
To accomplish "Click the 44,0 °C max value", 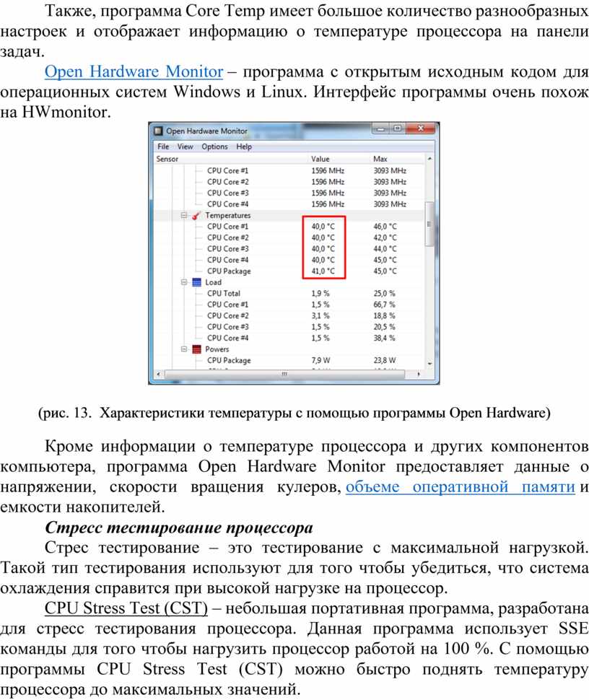I will click(x=385, y=249).
